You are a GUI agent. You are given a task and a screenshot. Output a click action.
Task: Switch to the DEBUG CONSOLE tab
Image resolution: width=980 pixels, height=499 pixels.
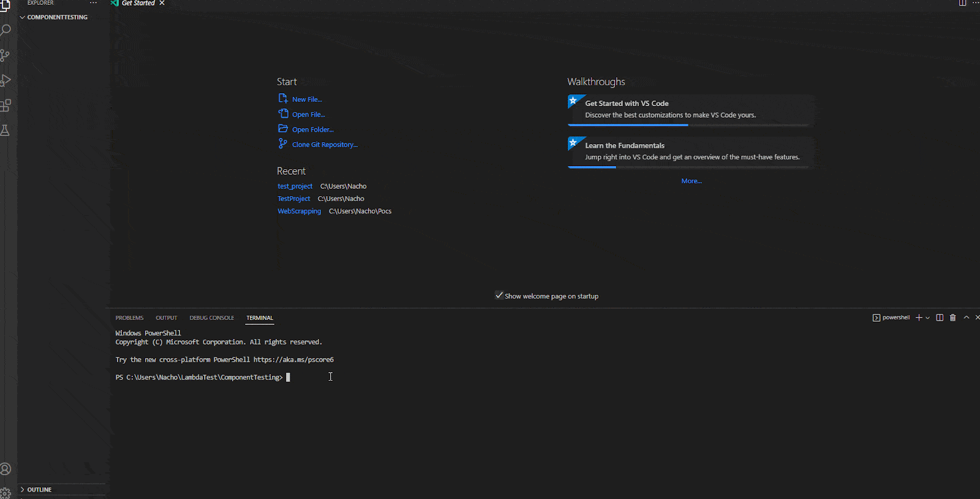tap(211, 318)
